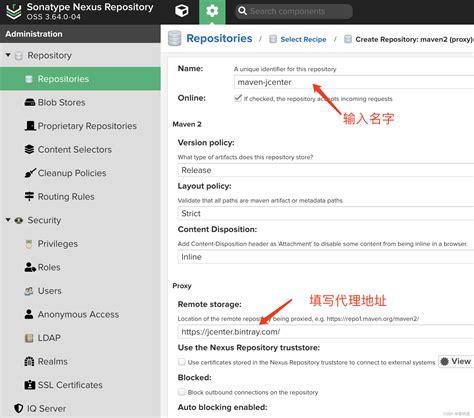Click the Remote storage URL field
474x418 pixels.
coord(326,332)
